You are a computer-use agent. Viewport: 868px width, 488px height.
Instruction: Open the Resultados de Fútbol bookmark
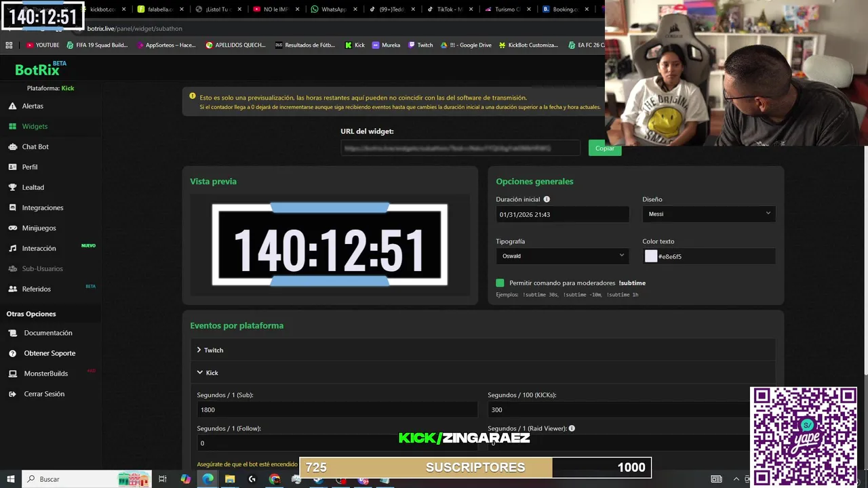pyautogui.click(x=304, y=45)
